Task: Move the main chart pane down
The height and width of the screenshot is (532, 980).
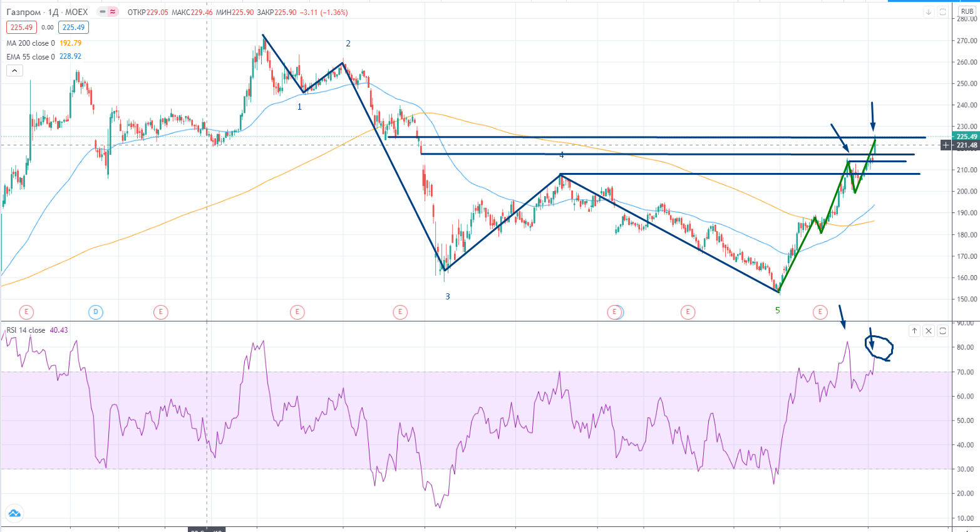Action: coord(929,12)
